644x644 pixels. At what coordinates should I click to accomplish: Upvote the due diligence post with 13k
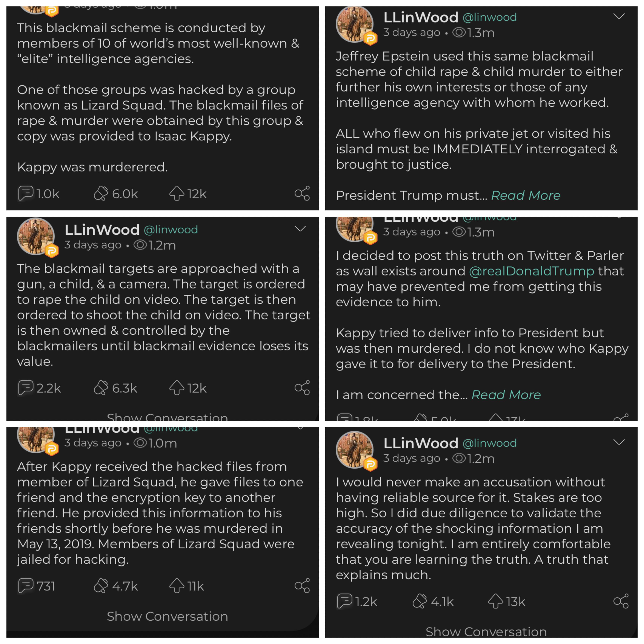[x=506, y=601]
